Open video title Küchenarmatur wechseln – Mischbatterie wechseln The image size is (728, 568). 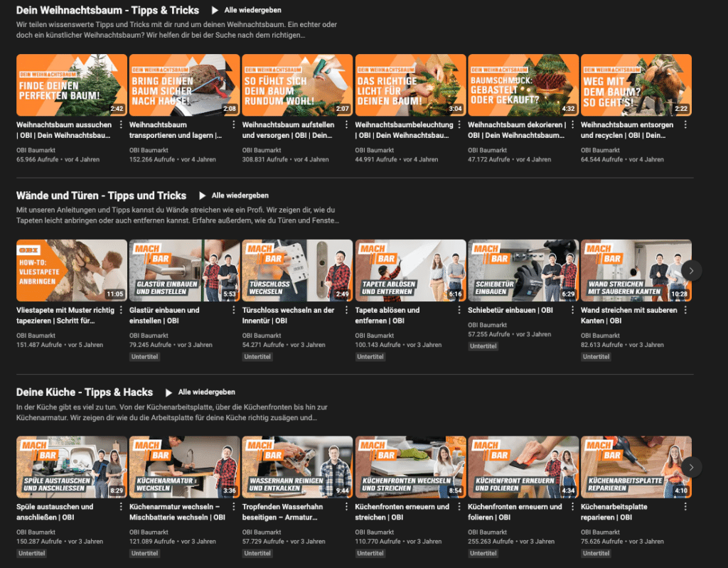tap(177, 512)
